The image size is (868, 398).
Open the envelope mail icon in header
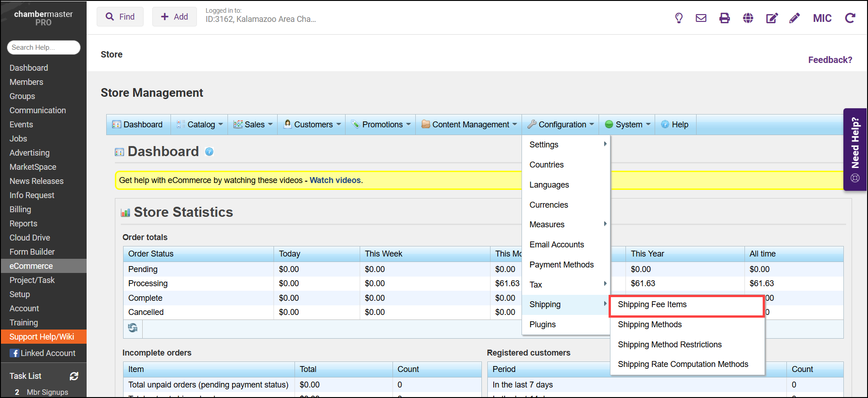pos(701,18)
